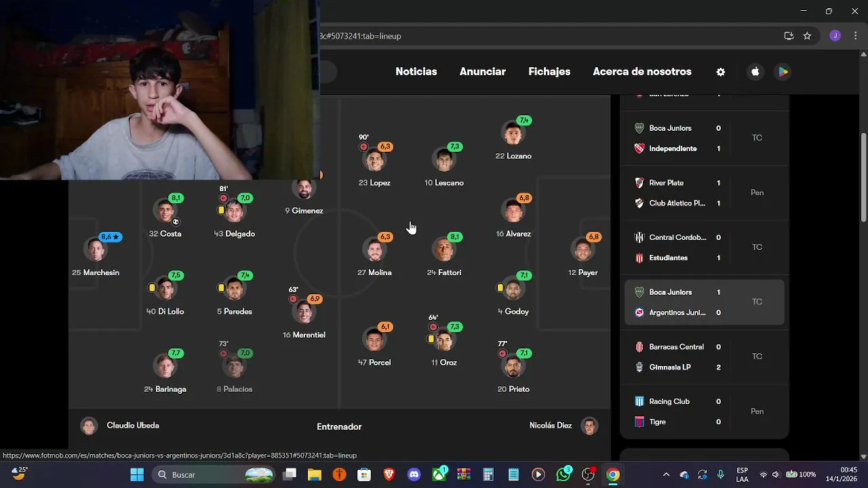Open the weather widget showing 25°
Screen dimensions: 868x488
[20, 474]
